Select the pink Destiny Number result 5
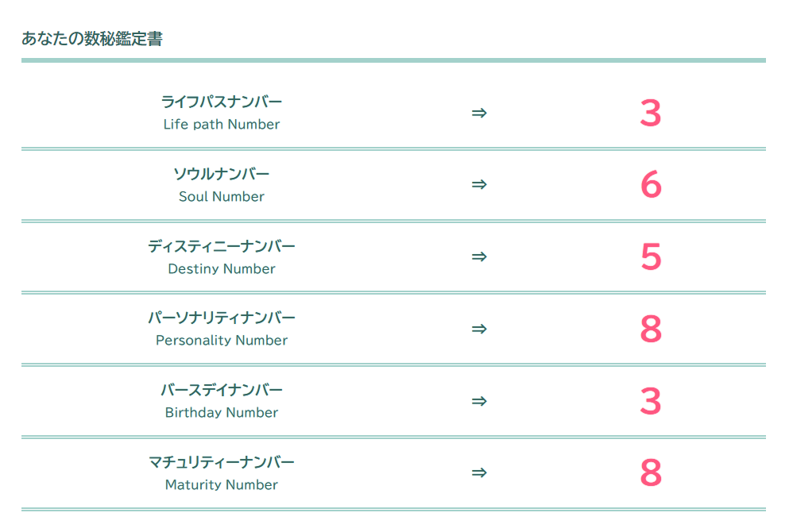The image size is (793, 532). pyautogui.click(x=651, y=256)
